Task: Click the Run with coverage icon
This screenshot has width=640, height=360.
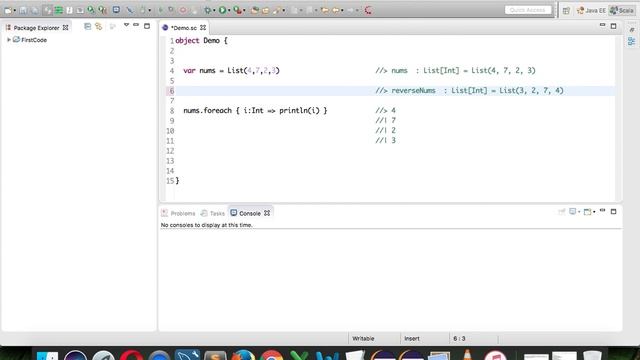Action: (x=237, y=10)
